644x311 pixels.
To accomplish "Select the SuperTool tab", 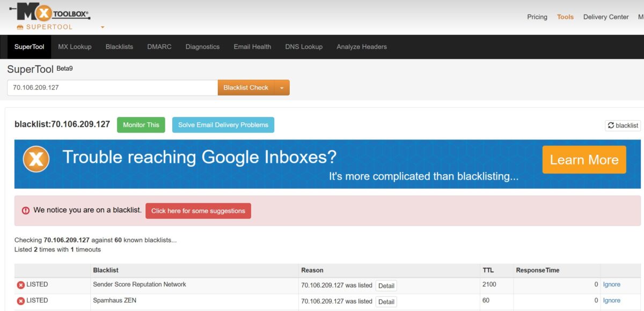I will pyautogui.click(x=30, y=47).
